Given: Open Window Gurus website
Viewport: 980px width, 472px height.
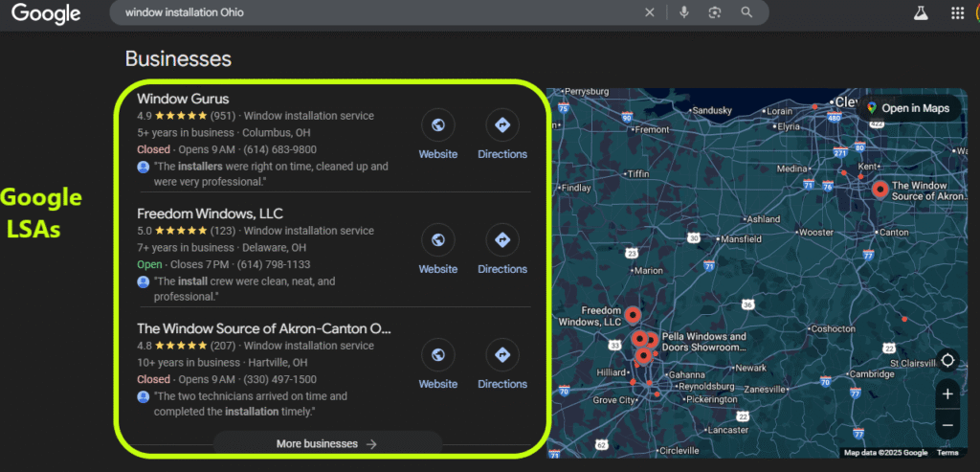Looking at the screenshot, I should [x=438, y=136].
